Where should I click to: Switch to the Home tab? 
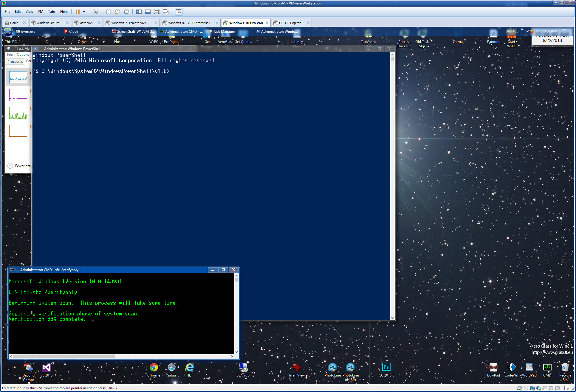[14, 23]
